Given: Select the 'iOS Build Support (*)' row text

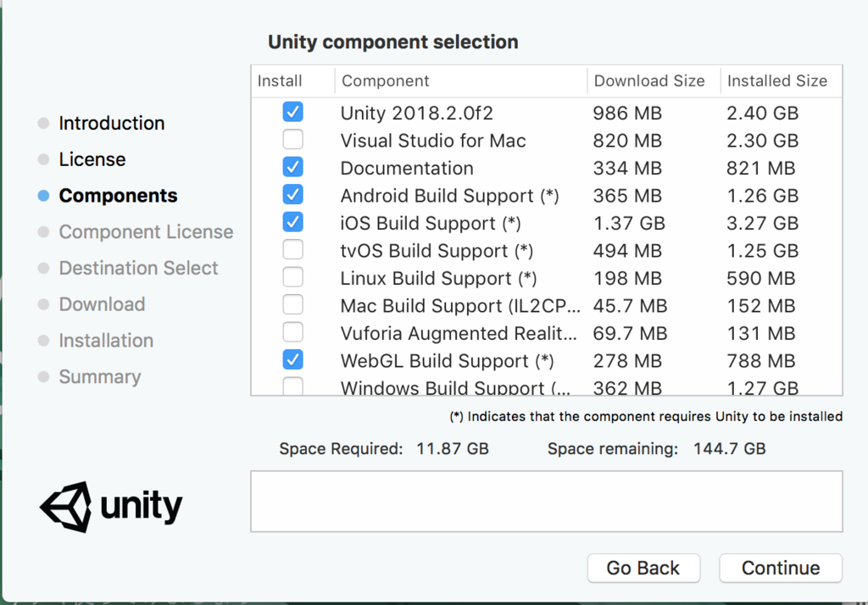Looking at the screenshot, I should pos(431,224).
